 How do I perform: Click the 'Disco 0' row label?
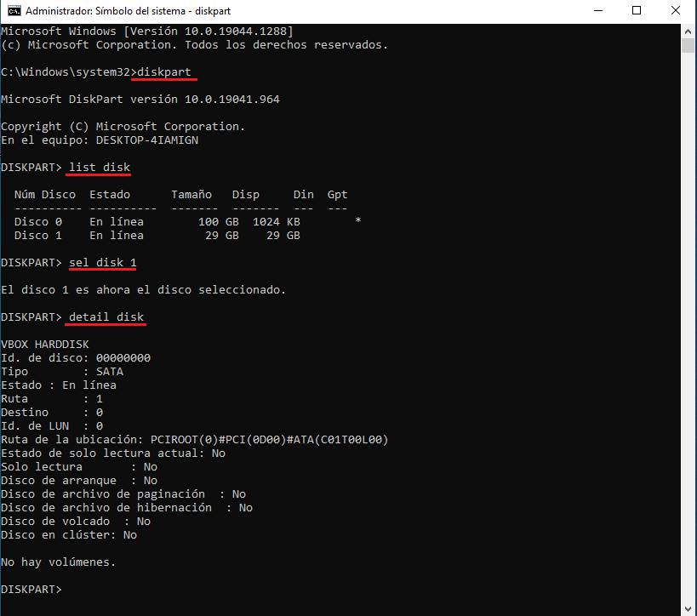[x=37, y=222]
